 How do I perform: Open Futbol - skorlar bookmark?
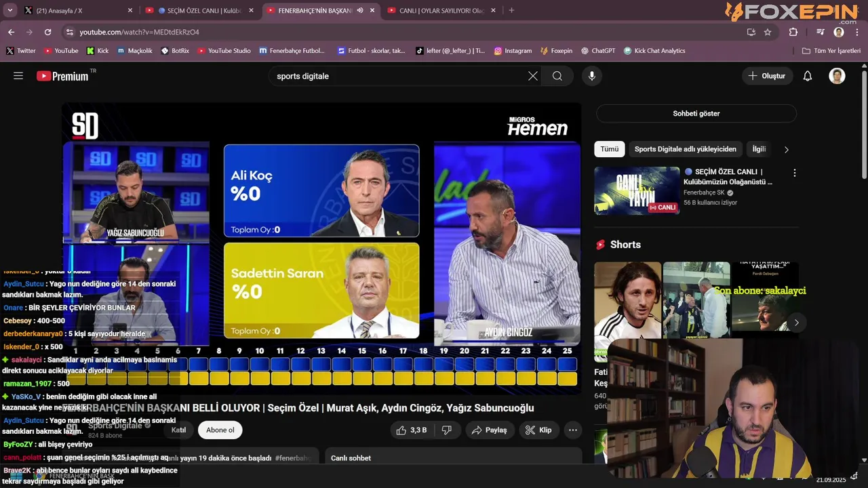point(370,51)
